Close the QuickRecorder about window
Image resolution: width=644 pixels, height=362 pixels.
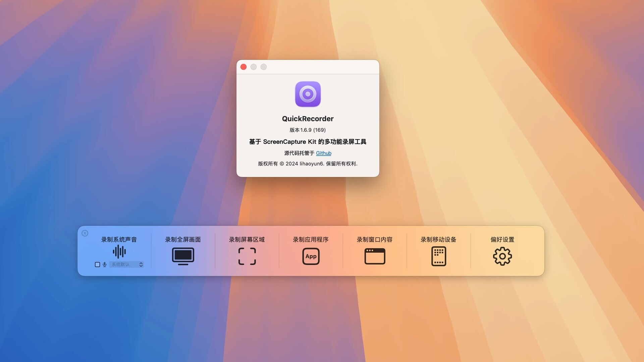tap(244, 67)
